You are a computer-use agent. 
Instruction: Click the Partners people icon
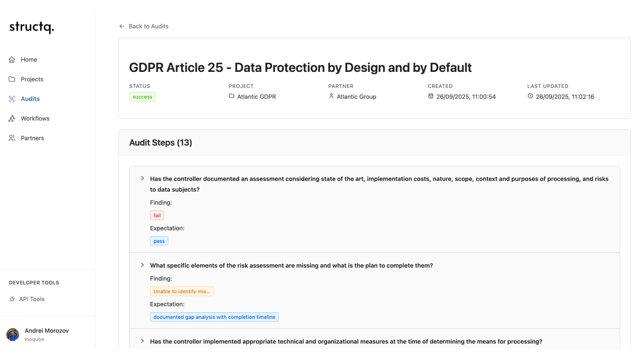(12, 138)
